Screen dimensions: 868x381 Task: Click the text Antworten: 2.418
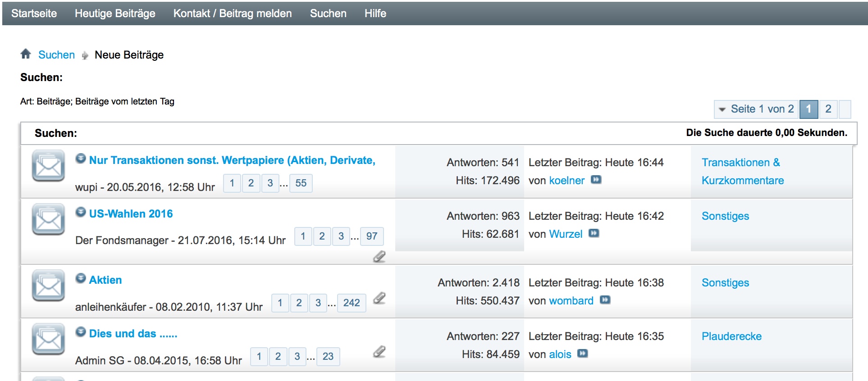[x=479, y=283]
